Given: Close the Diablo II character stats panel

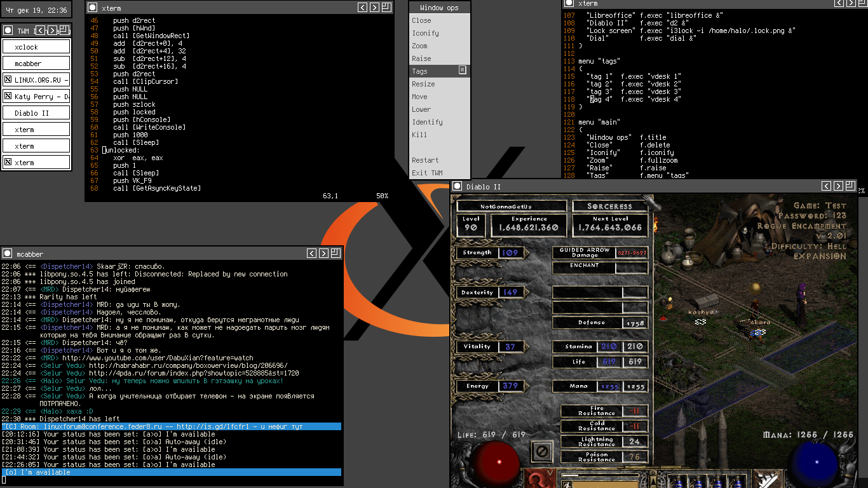Looking at the screenshot, I should point(542,452).
